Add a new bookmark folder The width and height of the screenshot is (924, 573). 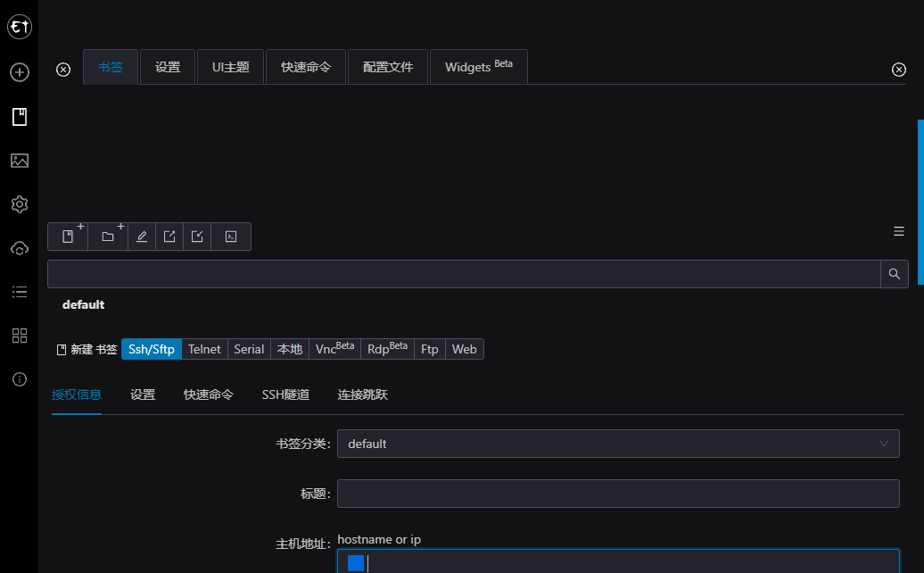pos(108,237)
